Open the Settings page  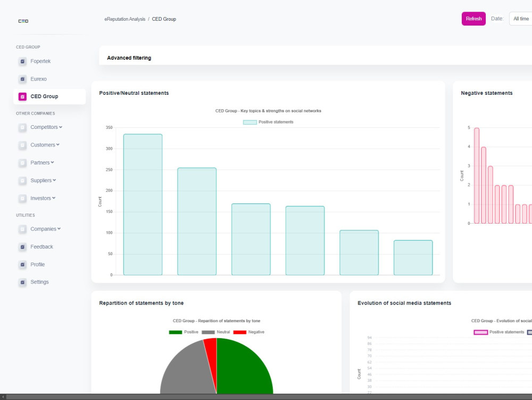pos(39,282)
